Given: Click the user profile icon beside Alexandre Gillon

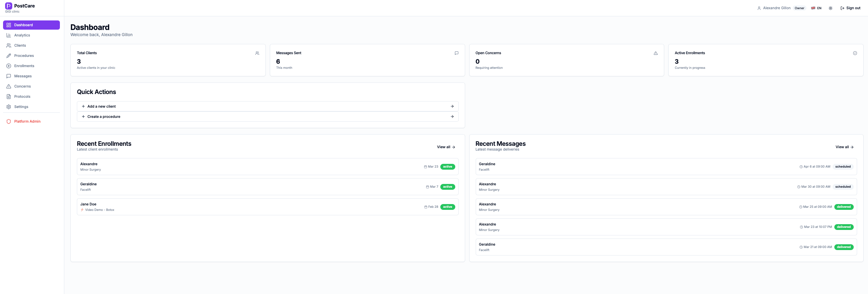Looking at the screenshot, I should point(759,8).
